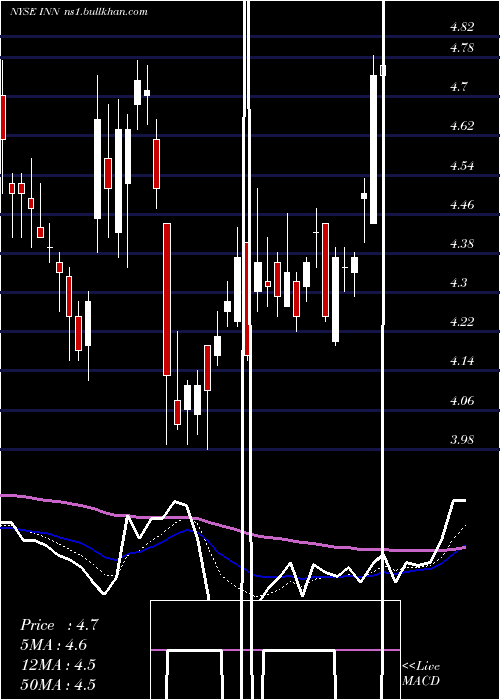The image size is (500, 700).
Task: Click the 4.62 price axis label
Action: point(462,126)
